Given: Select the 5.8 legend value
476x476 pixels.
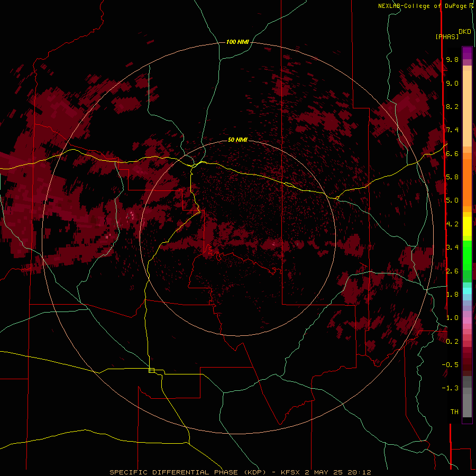Looking at the screenshot, I should (x=452, y=177).
